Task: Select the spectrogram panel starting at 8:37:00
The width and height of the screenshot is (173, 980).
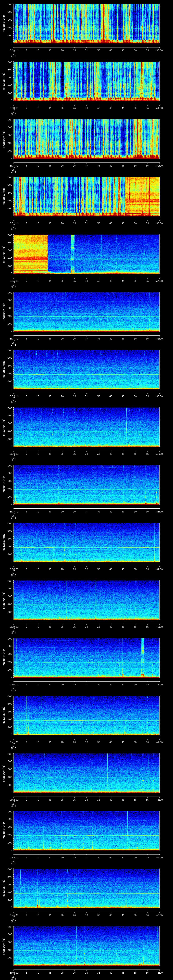Action: coord(87,484)
